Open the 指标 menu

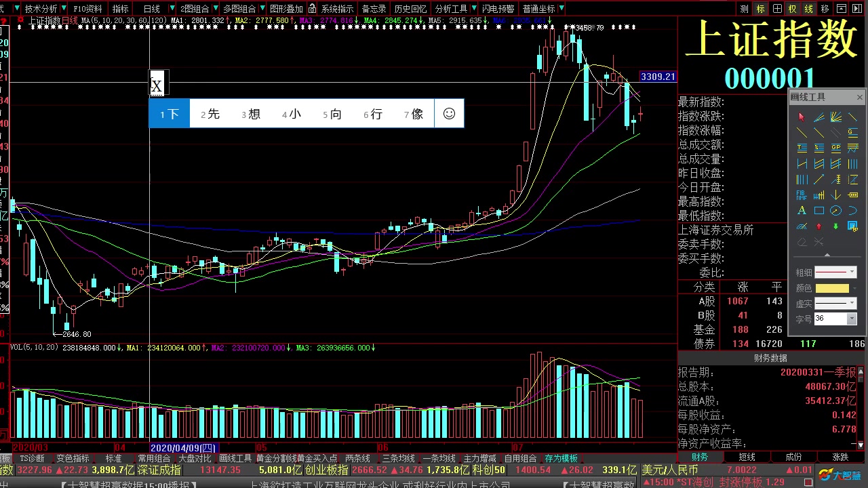120,9
